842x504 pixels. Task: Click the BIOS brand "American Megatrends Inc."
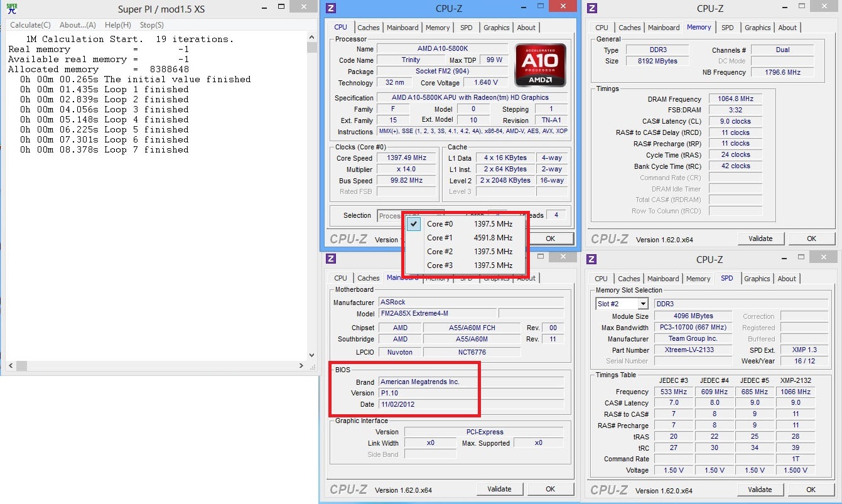[x=471, y=382]
